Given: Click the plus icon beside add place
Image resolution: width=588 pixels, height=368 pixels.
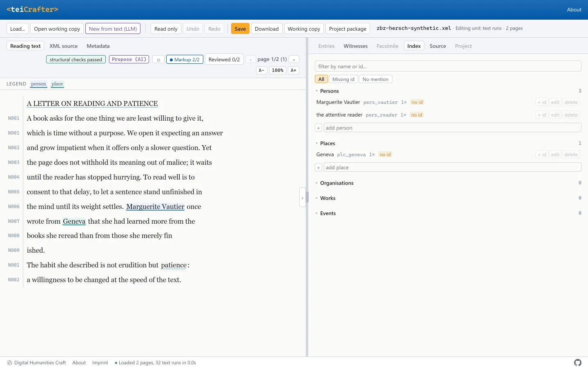Looking at the screenshot, I should (318, 168).
